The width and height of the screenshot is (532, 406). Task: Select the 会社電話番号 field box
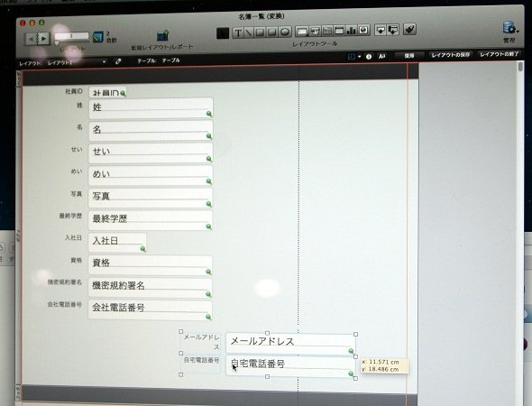click(150, 309)
